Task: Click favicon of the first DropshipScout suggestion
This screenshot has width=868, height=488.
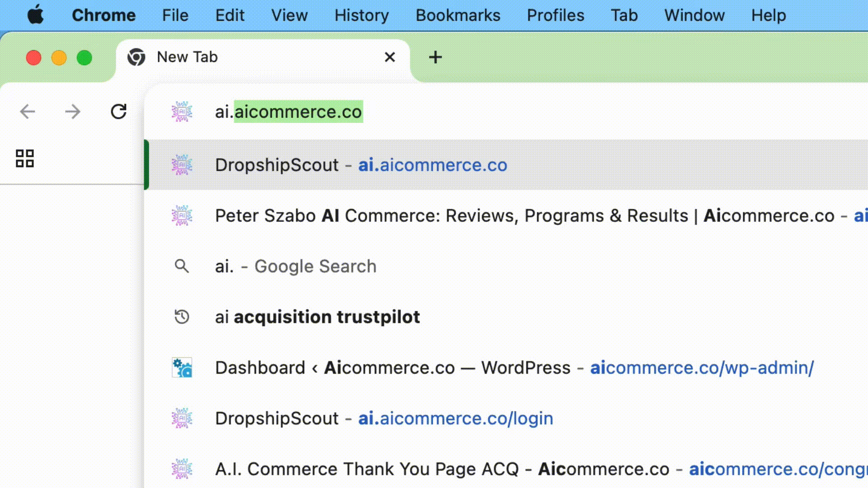Action: (x=182, y=165)
